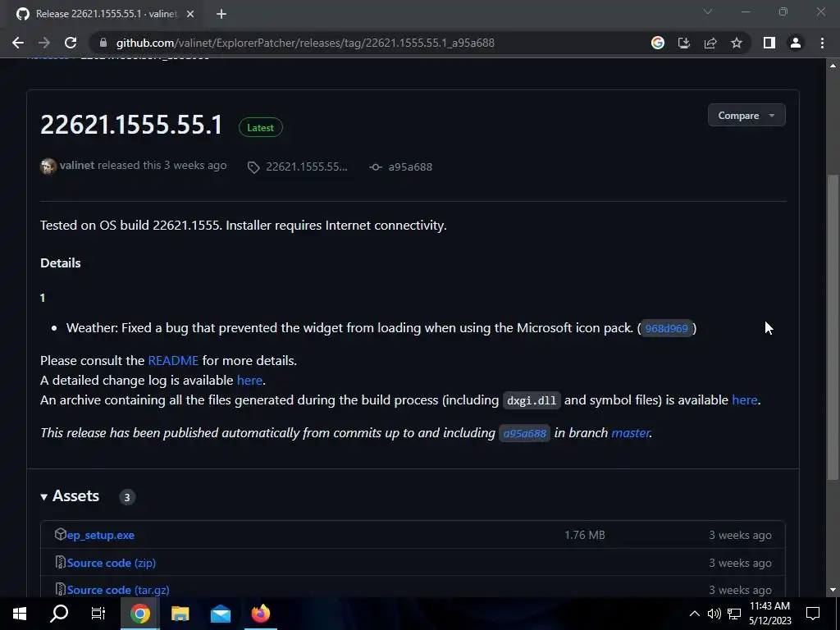This screenshot has height=630, width=840.
Task: Open the valinet author profile link
Action: (76, 165)
